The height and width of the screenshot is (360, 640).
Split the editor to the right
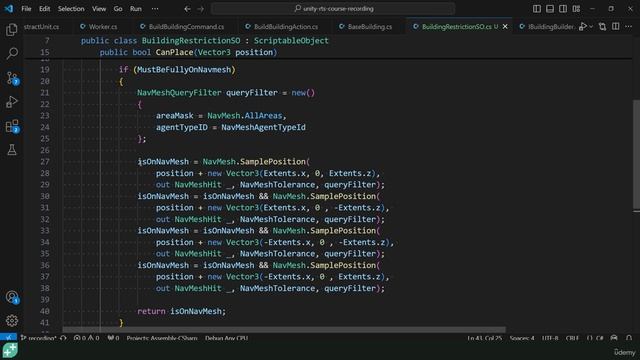coord(616,27)
